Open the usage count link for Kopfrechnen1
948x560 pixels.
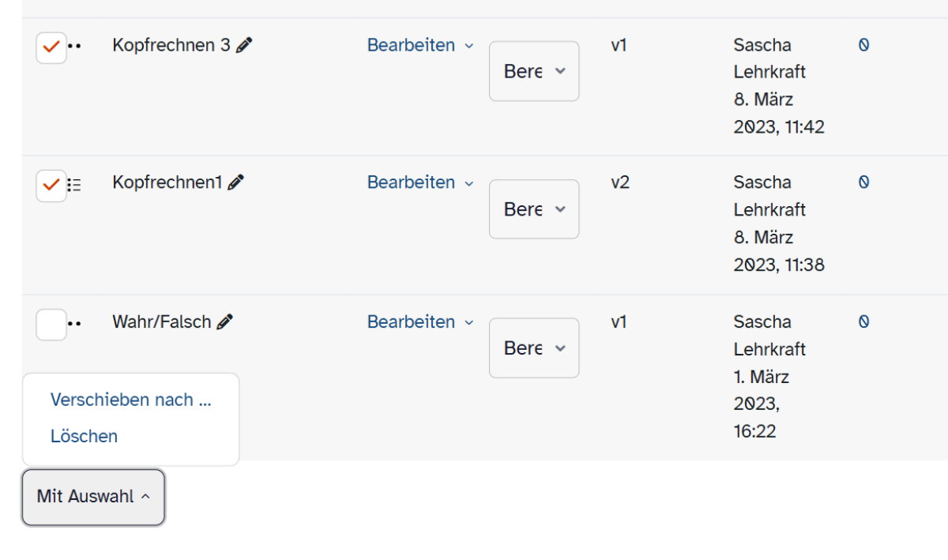tap(863, 182)
